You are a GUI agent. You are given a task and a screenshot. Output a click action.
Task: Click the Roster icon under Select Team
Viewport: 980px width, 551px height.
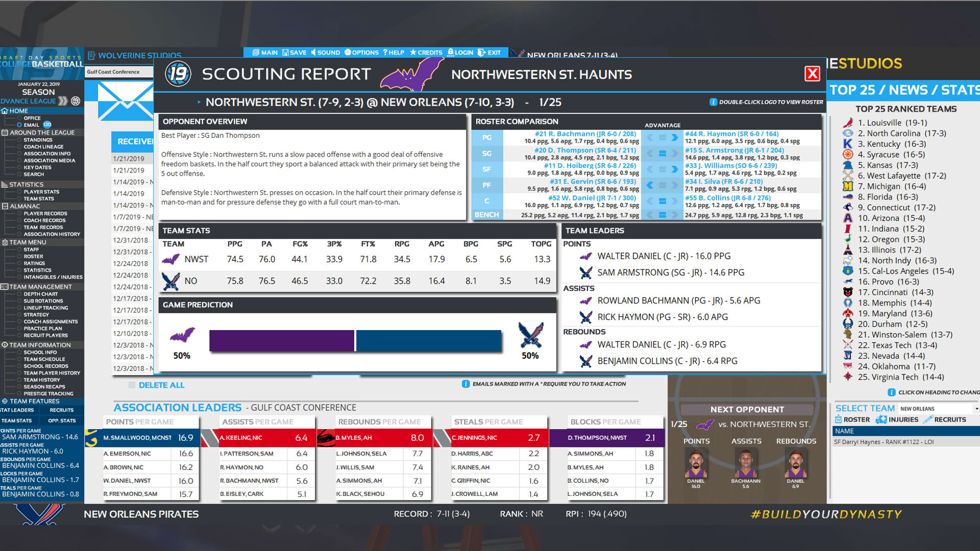(x=838, y=419)
